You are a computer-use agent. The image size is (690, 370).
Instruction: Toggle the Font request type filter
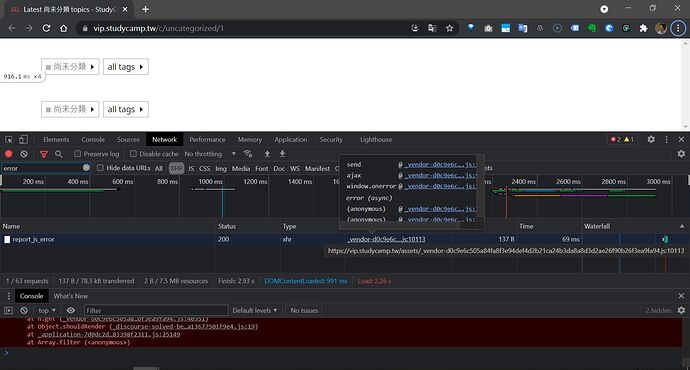tap(261, 168)
